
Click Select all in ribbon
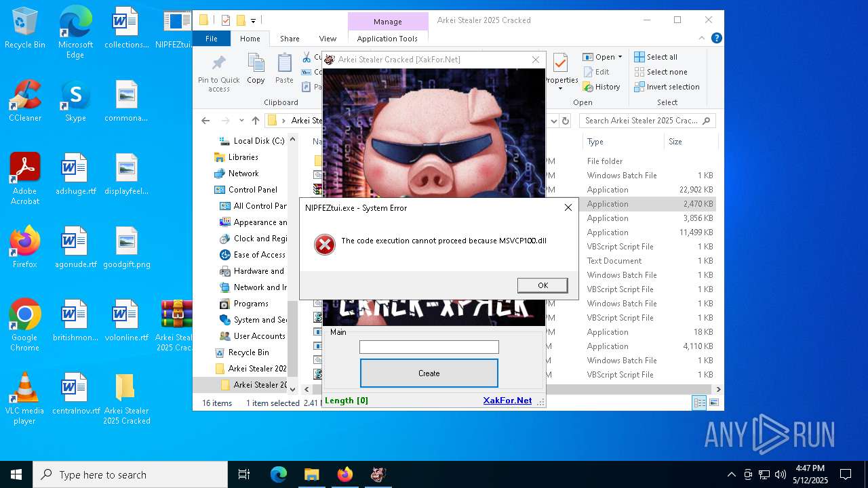click(x=656, y=57)
